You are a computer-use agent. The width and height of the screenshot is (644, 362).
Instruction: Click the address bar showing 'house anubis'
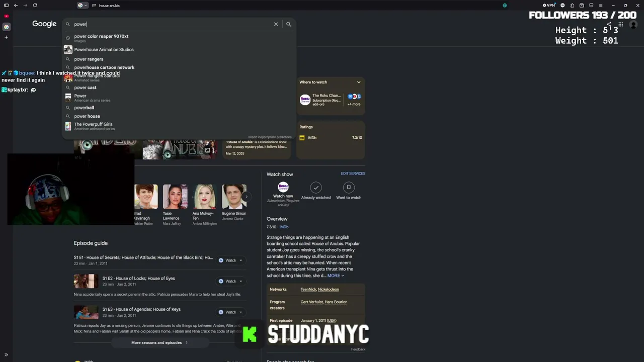109,6
